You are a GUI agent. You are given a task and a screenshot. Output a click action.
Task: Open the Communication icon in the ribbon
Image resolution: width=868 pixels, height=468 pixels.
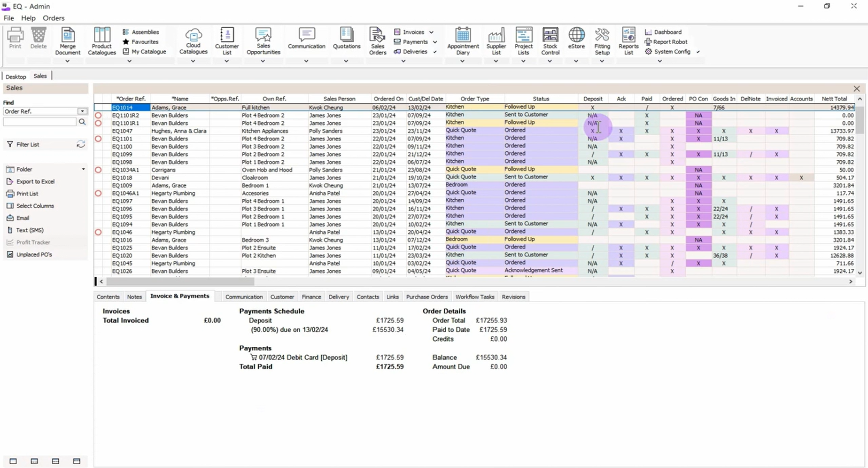[306, 39]
